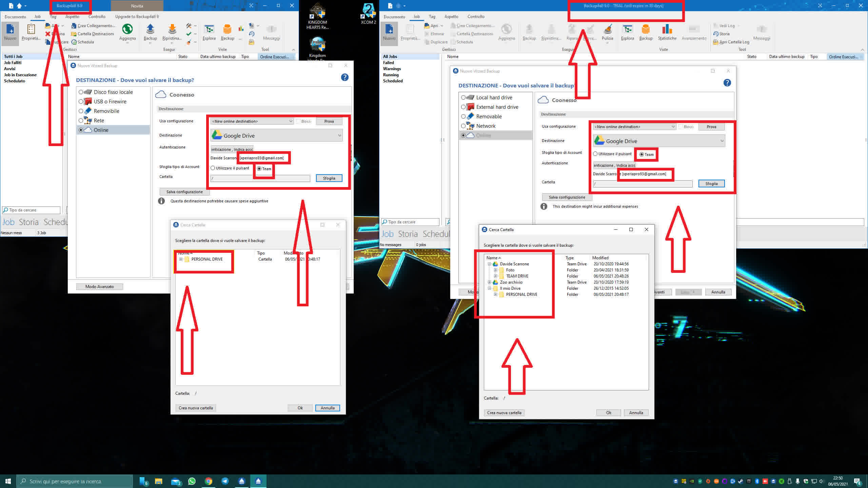Click statistics bar chart icon in left window
The height and width of the screenshot is (488, 868).
point(241,28)
